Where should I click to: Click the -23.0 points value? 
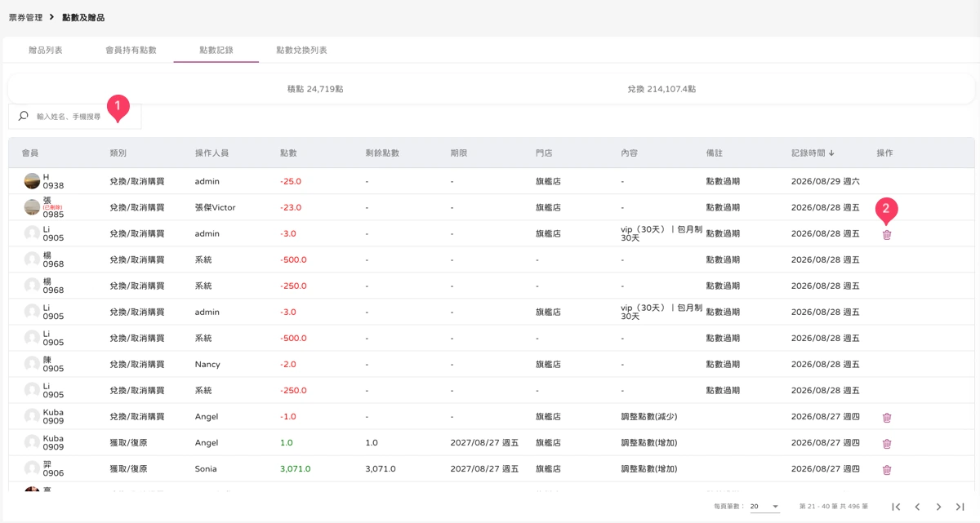tap(291, 207)
